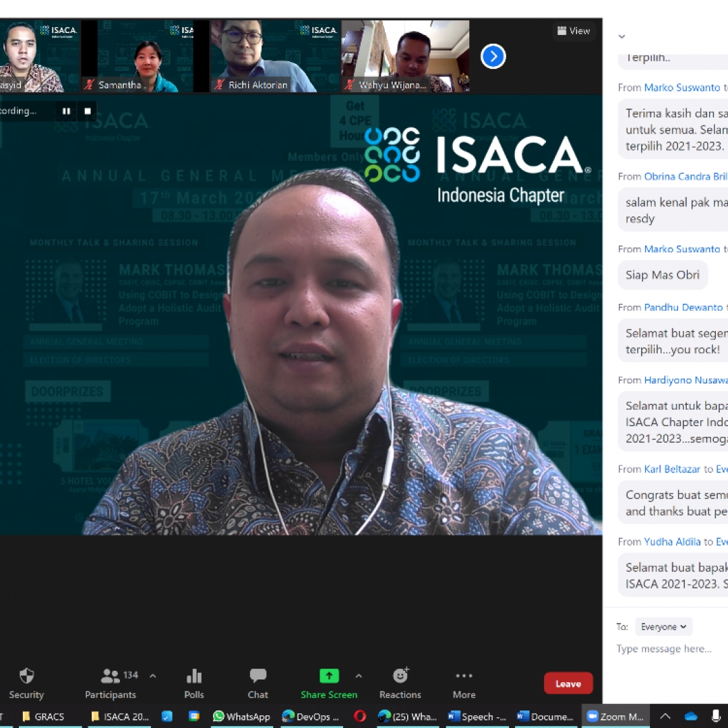Open the Security shield menu
The image size is (728, 728).
tap(26, 683)
